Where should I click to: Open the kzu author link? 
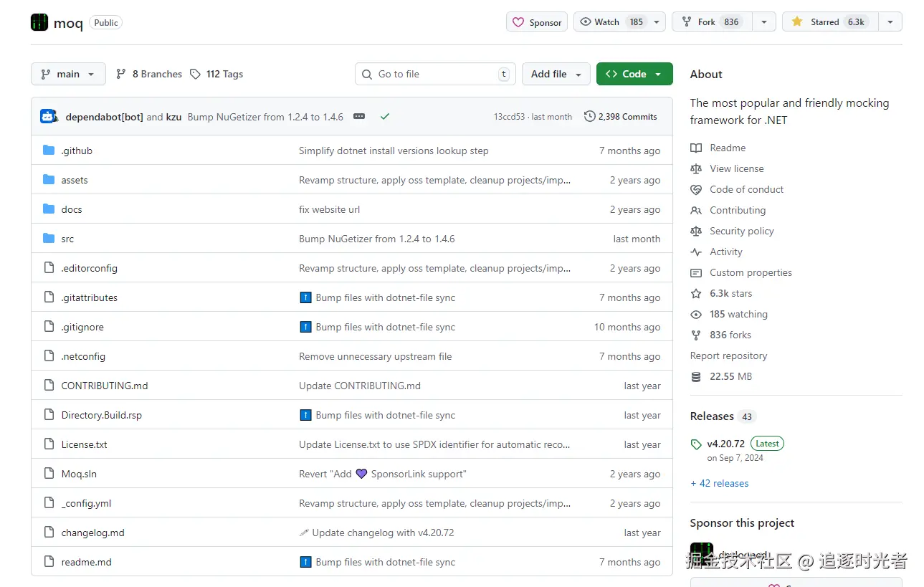[x=173, y=117]
